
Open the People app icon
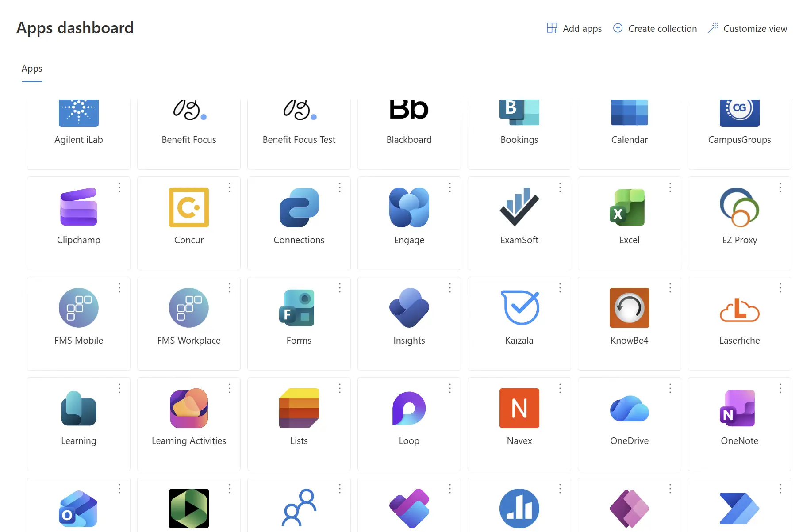coord(299,507)
